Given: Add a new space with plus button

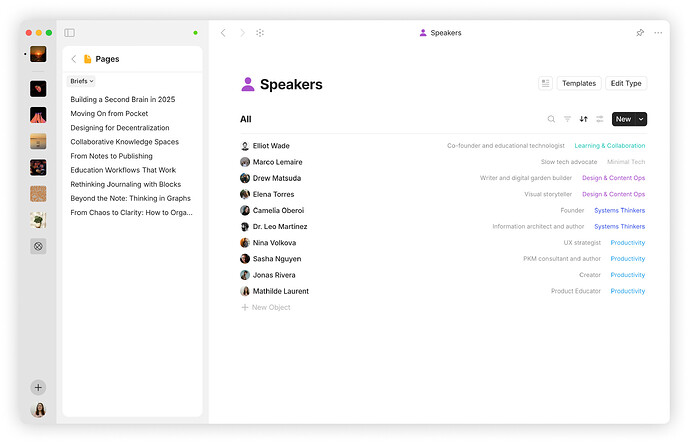Looking at the screenshot, I should click(38, 388).
